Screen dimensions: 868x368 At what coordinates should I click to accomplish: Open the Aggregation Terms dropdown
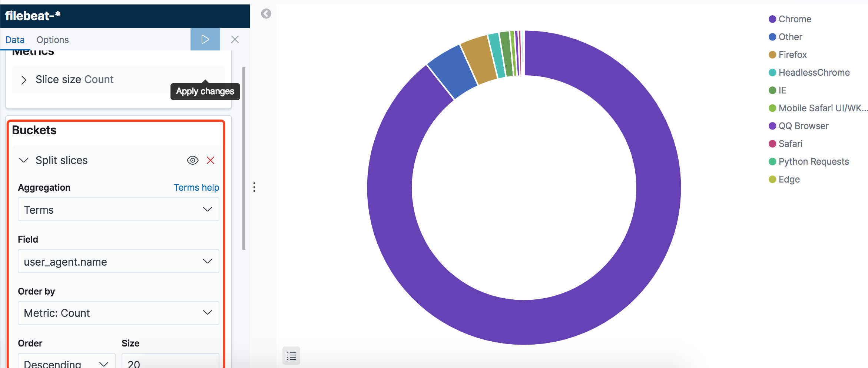click(x=119, y=210)
